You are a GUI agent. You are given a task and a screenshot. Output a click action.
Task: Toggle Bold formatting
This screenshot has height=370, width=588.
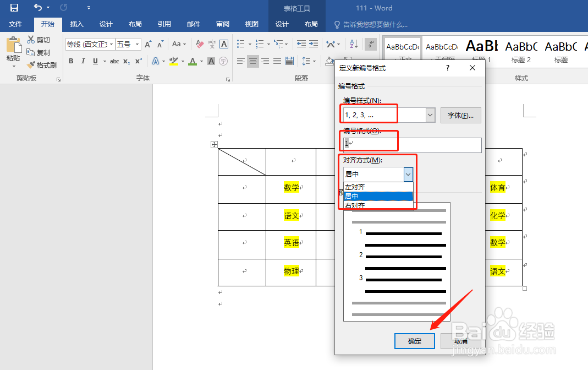point(71,61)
